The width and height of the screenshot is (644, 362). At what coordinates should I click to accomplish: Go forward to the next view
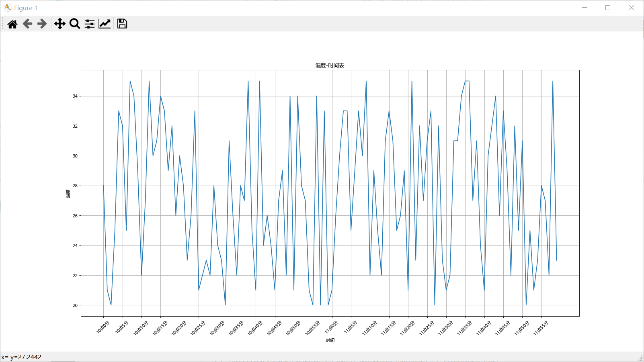click(42, 24)
